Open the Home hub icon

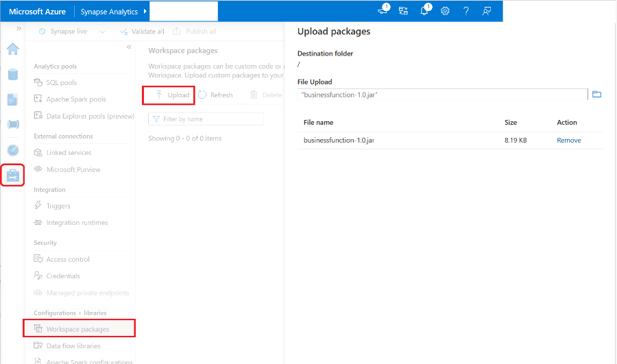(x=12, y=49)
